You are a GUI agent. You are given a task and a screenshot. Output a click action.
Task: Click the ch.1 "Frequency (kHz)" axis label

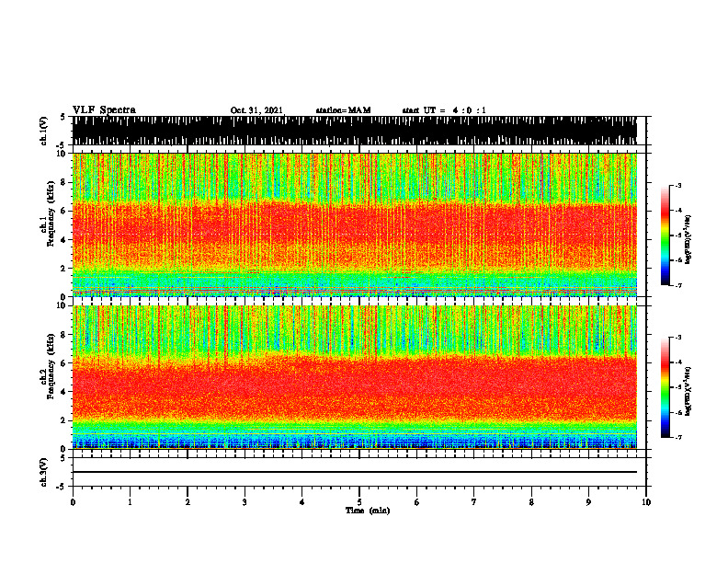pyautogui.click(x=51, y=214)
